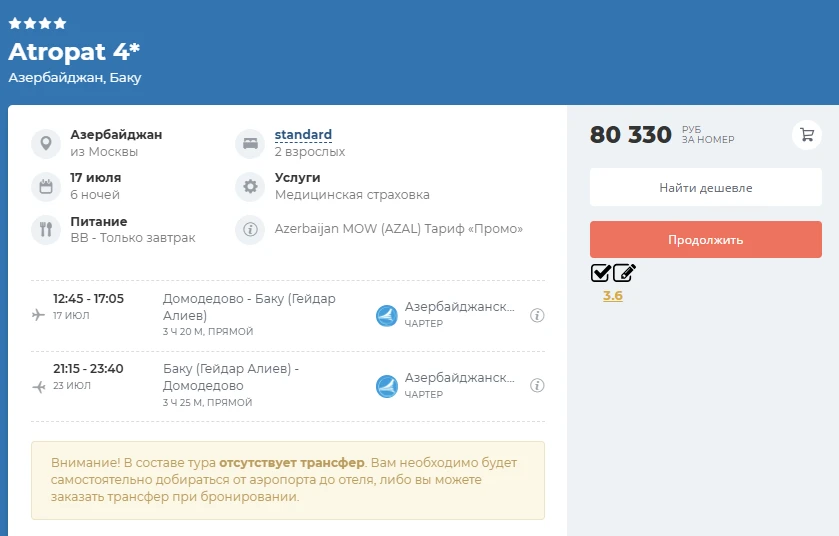Click the checkmark box icon below Продолжить
Viewport: 839px width, 536px height.
tap(600, 273)
